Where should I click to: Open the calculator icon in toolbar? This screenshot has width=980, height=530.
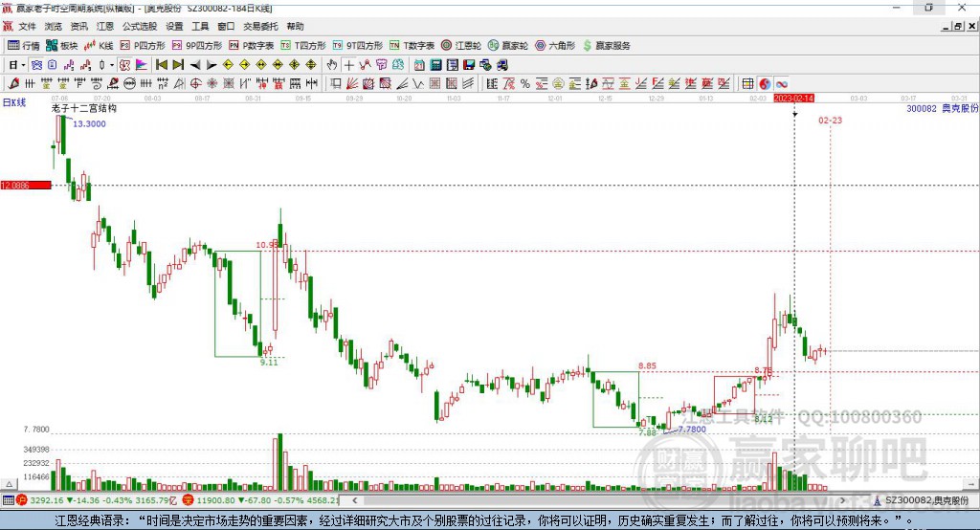[435, 65]
